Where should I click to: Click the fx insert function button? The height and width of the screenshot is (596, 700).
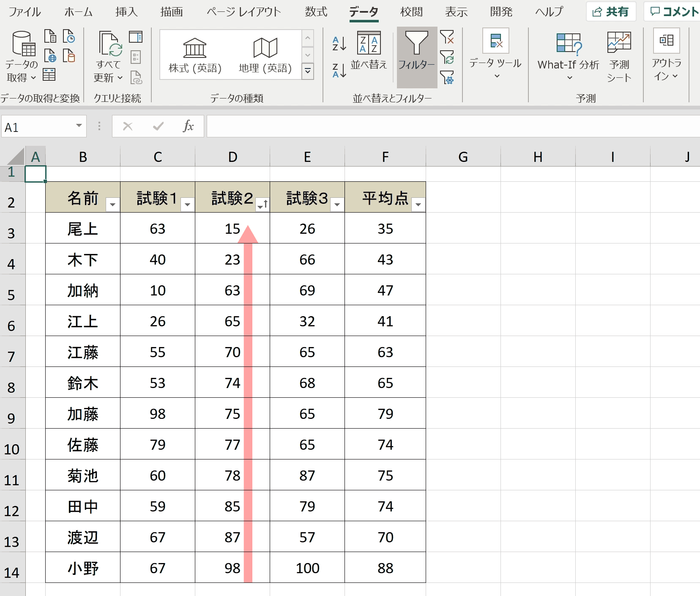coord(188,126)
